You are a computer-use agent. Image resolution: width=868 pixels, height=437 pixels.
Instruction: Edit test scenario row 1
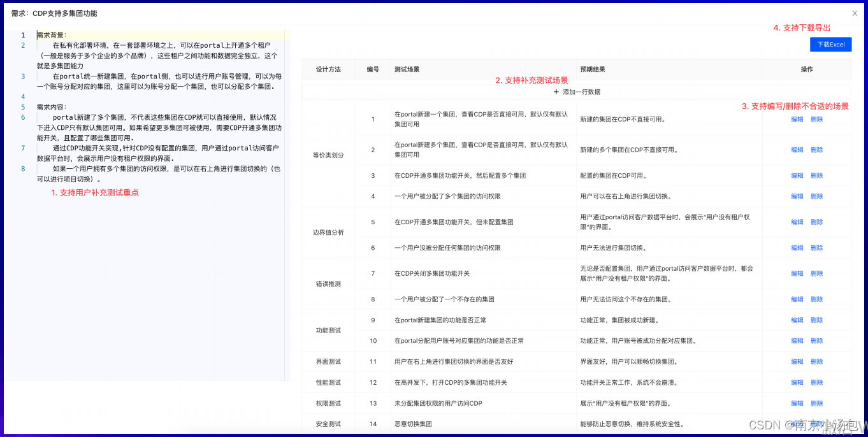[x=797, y=119]
